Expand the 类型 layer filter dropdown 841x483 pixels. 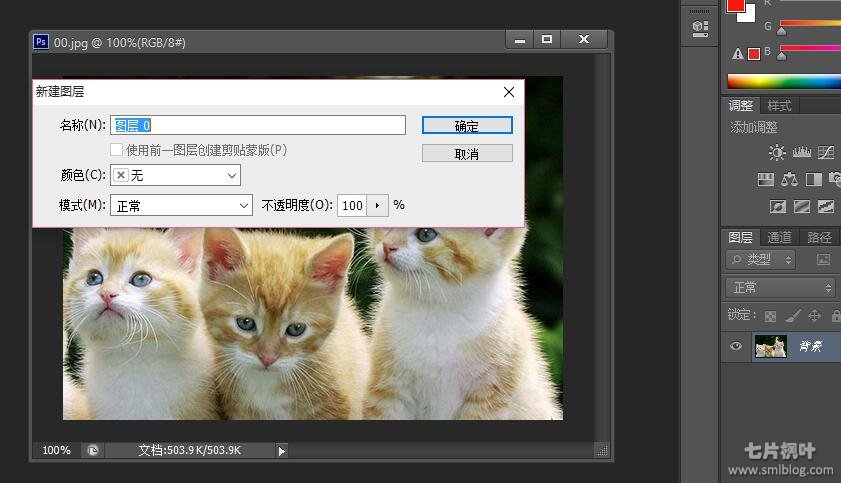pos(760,260)
